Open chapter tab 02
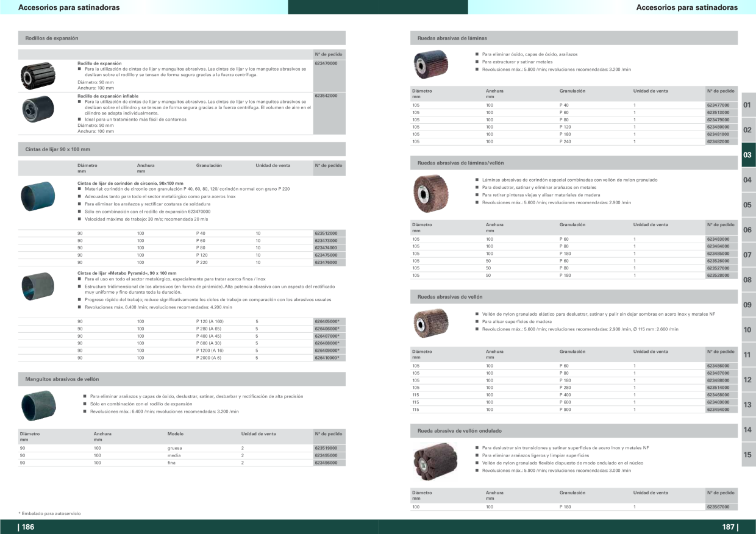Image resolution: width=756 pixels, height=534 pixels. [747, 130]
